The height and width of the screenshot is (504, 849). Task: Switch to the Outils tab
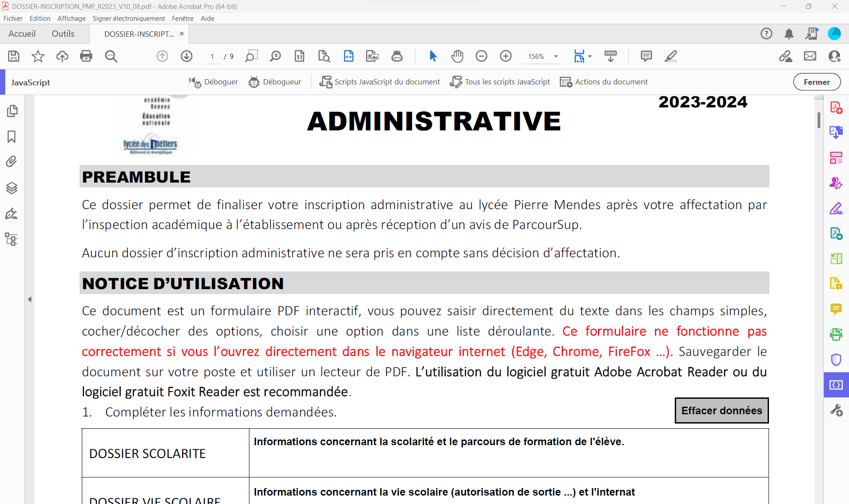pyautogui.click(x=63, y=34)
